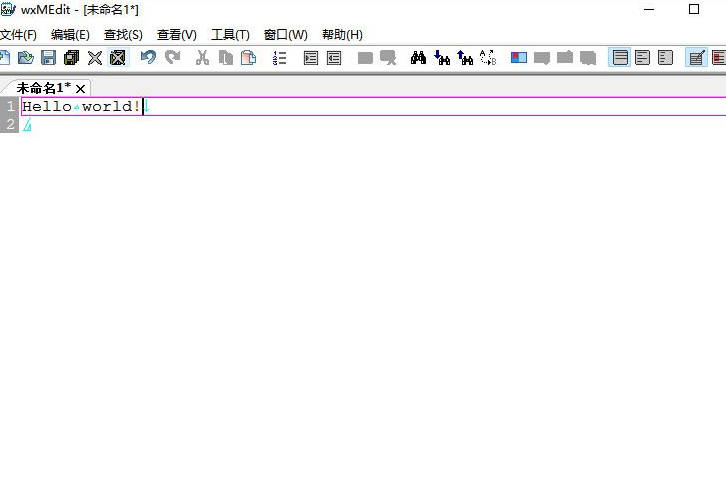Image resolution: width=726 pixels, height=502 pixels.
Task: Click the Open File folder icon
Action: (25, 58)
